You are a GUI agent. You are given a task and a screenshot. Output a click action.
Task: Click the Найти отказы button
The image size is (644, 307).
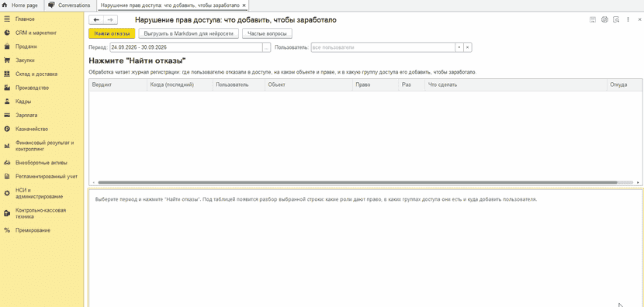(x=112, y=33)
